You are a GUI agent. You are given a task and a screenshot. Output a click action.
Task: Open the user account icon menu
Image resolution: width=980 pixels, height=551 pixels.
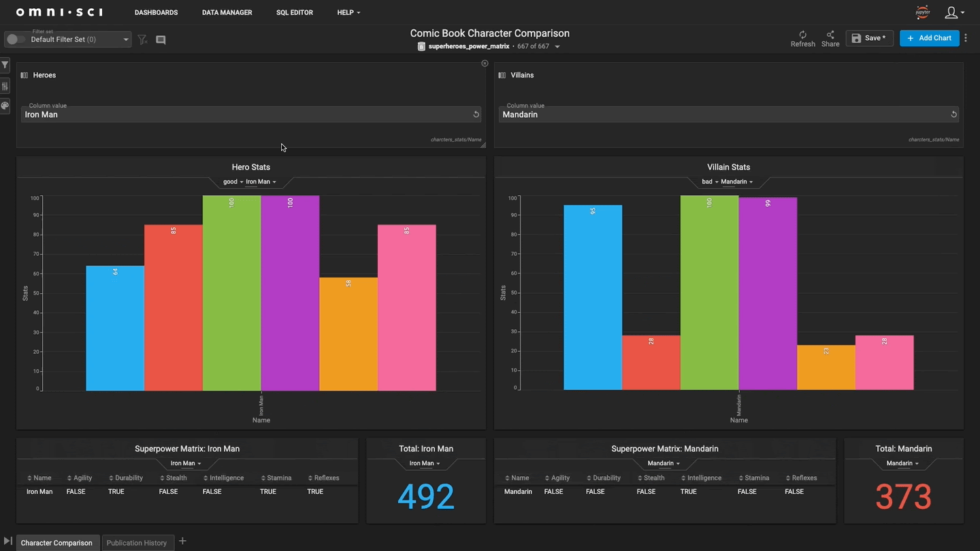(954, 12)
